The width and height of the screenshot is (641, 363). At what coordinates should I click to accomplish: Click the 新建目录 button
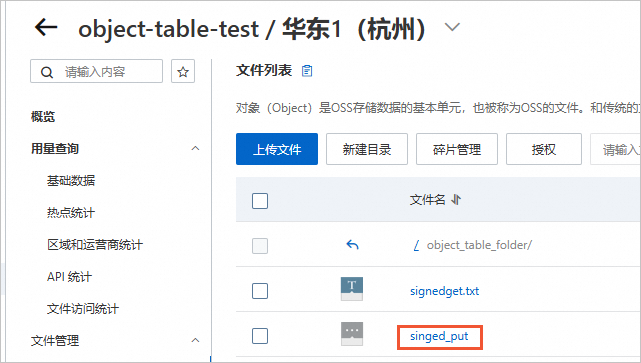367,149
